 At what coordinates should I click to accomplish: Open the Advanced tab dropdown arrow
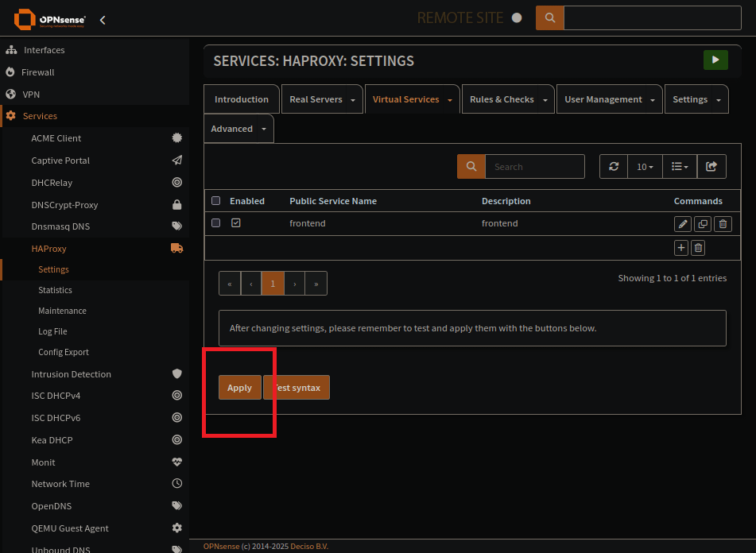(264, 129)
